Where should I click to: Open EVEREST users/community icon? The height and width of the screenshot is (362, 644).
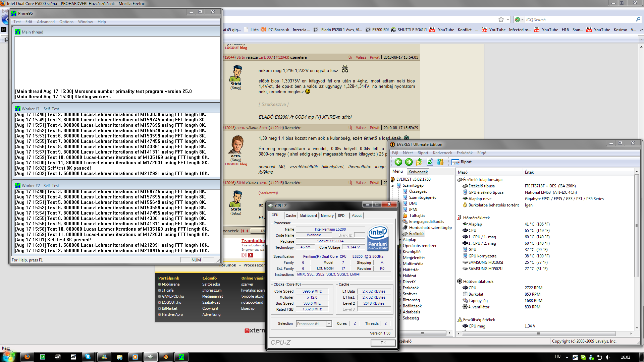point(440,162)
